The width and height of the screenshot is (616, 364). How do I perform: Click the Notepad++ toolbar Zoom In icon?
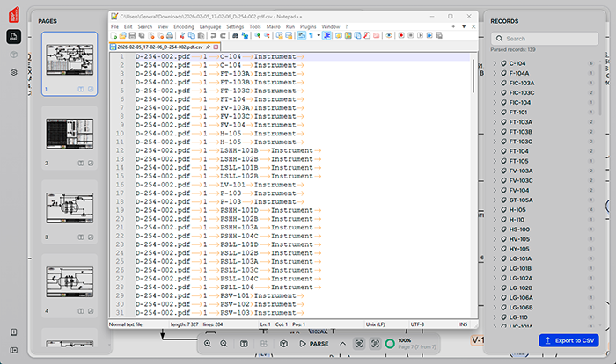click(257, 36)
